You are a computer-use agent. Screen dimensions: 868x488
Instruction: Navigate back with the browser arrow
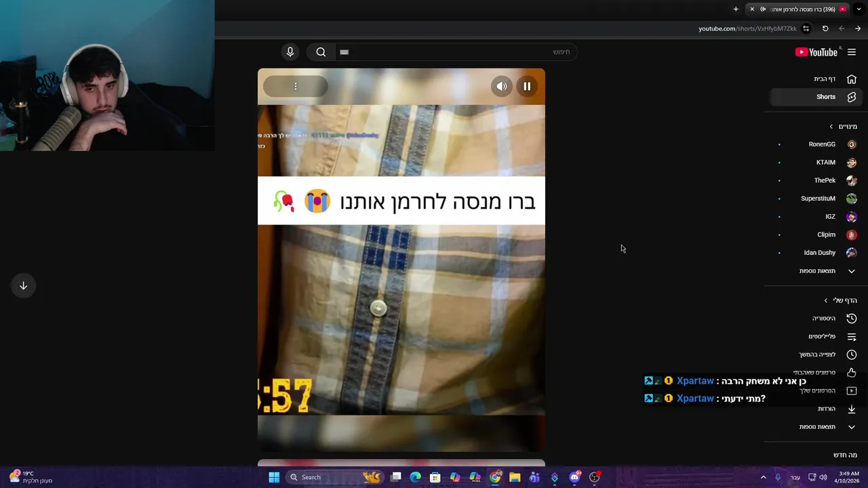tap(858, 28)
